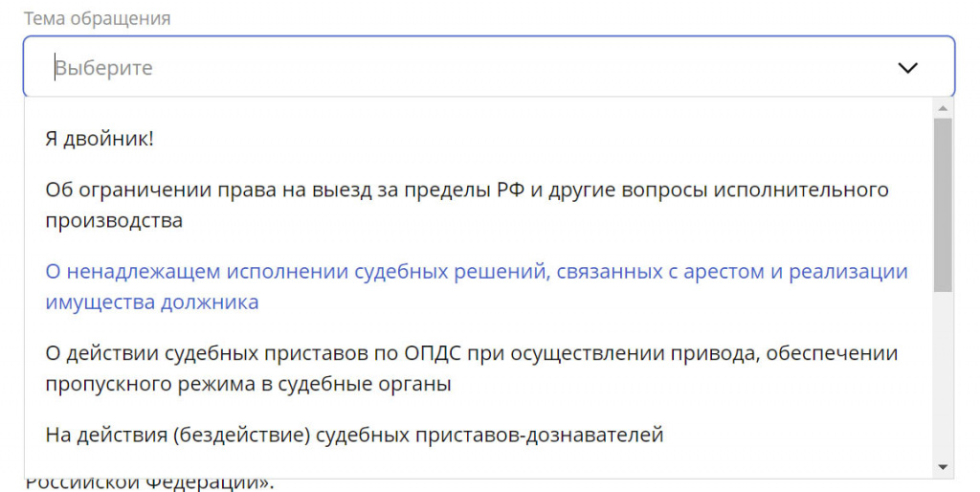Pick 'О действии судебных приставов по ОПДС'

click(x=479, y=369)
